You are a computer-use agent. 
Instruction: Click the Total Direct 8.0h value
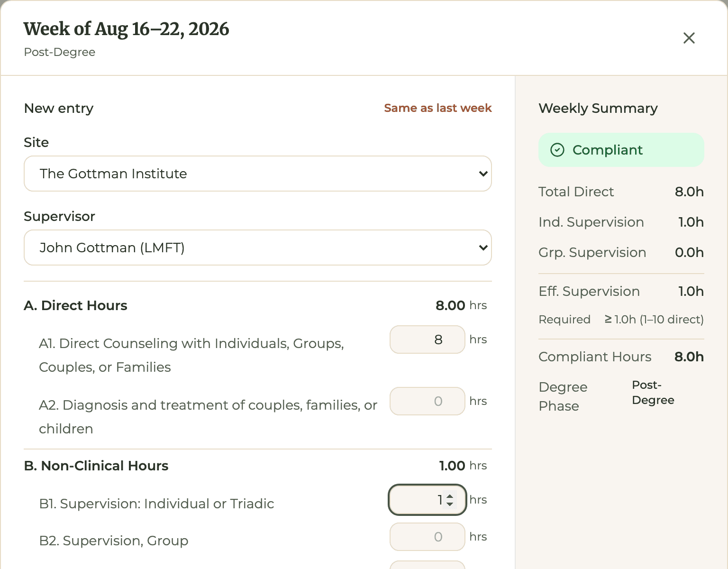[689, 192]
